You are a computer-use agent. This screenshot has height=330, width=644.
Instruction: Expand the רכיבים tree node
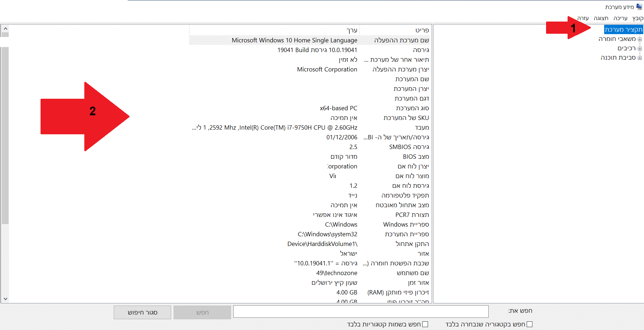point(640,48)
